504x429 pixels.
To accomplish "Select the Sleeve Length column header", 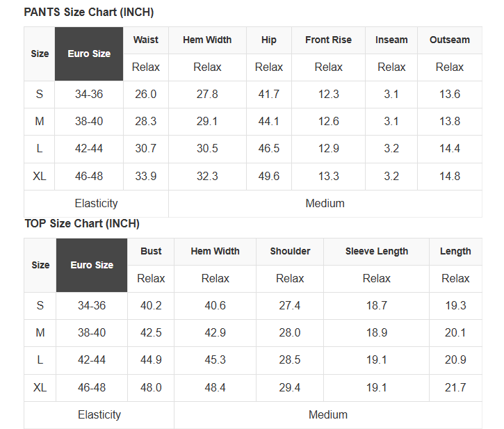I will point(377,252).
